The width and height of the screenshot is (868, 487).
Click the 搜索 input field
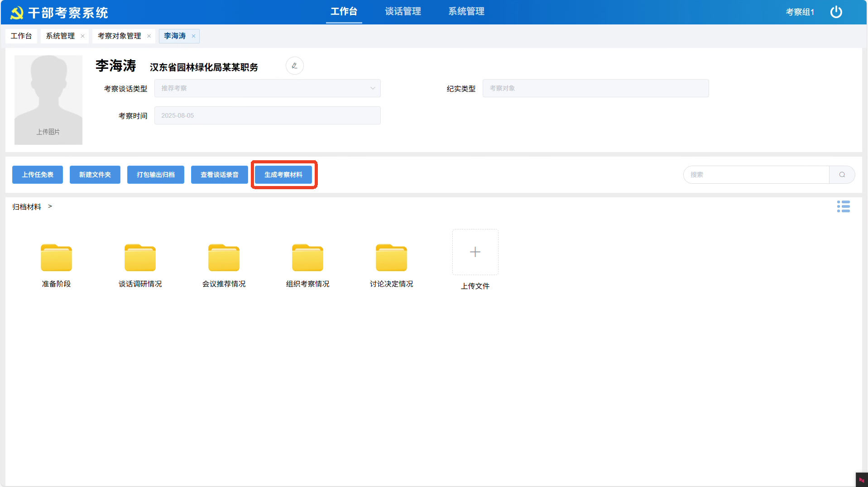[x=756, y=175]
